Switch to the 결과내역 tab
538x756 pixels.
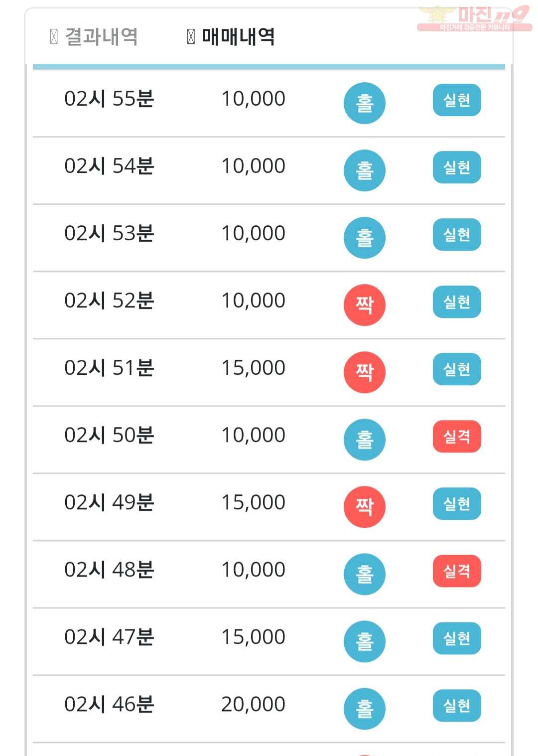[x=94, y=36]
